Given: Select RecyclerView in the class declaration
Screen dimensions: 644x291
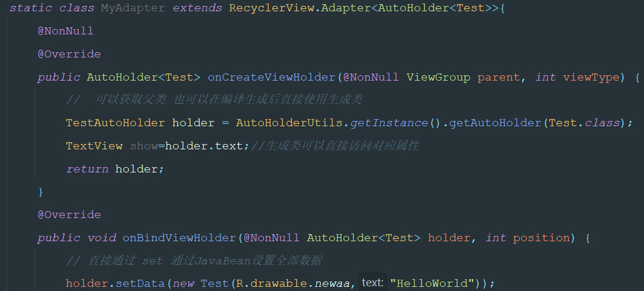Looking at the screenshot, I should pos(272,8).
